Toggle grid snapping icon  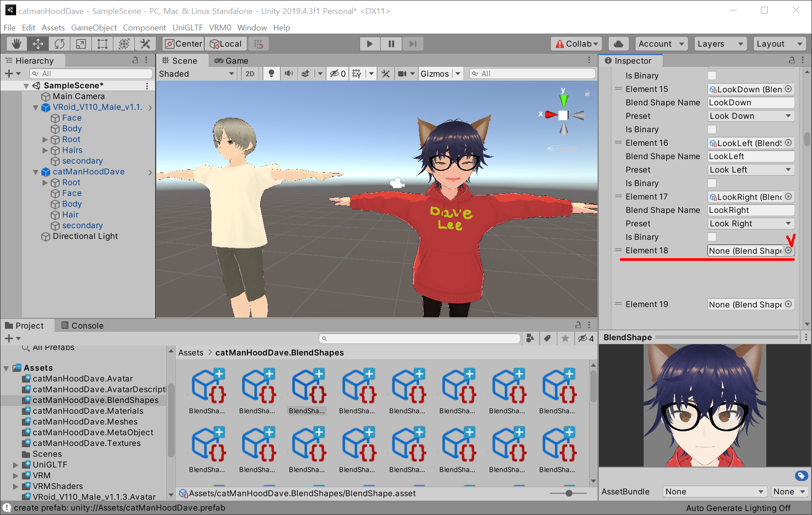click(258, 43)
